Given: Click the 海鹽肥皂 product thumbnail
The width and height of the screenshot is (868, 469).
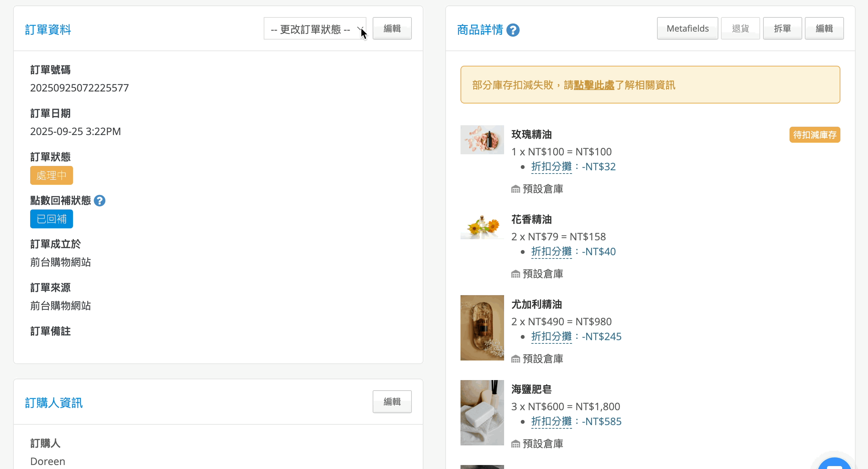Looking at the screenshot, I should 482,413.
